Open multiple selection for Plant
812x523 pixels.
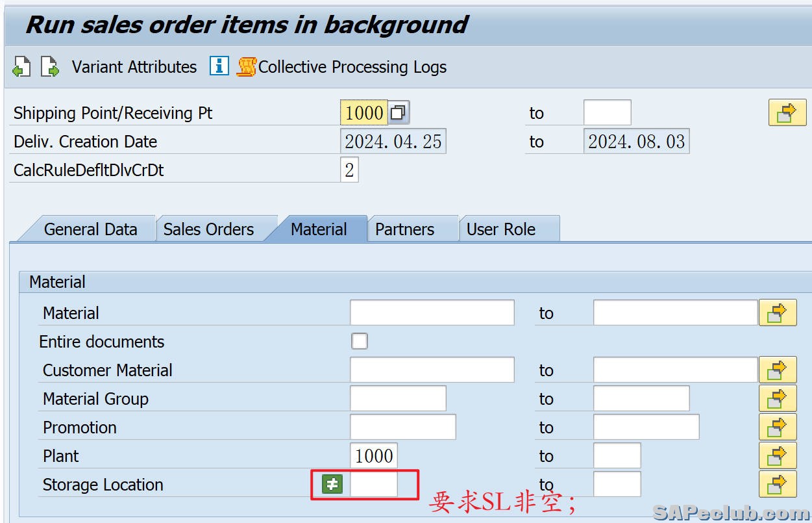tap(777, 456)
